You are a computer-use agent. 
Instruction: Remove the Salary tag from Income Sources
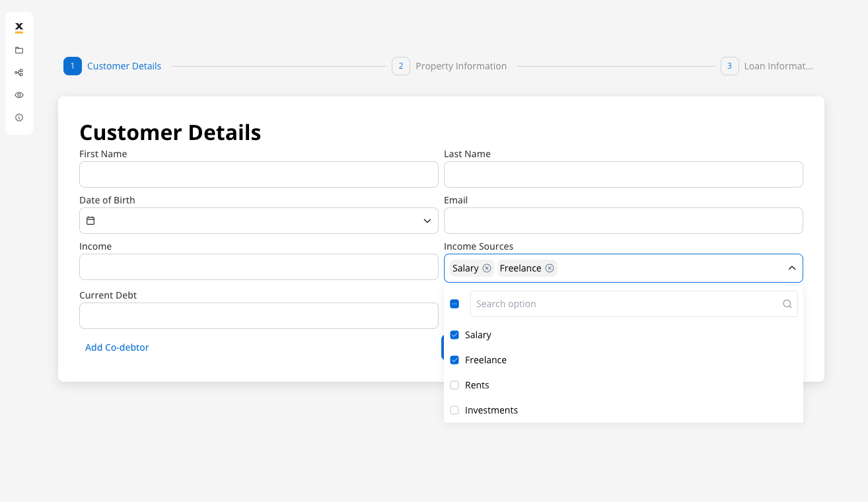487,268
